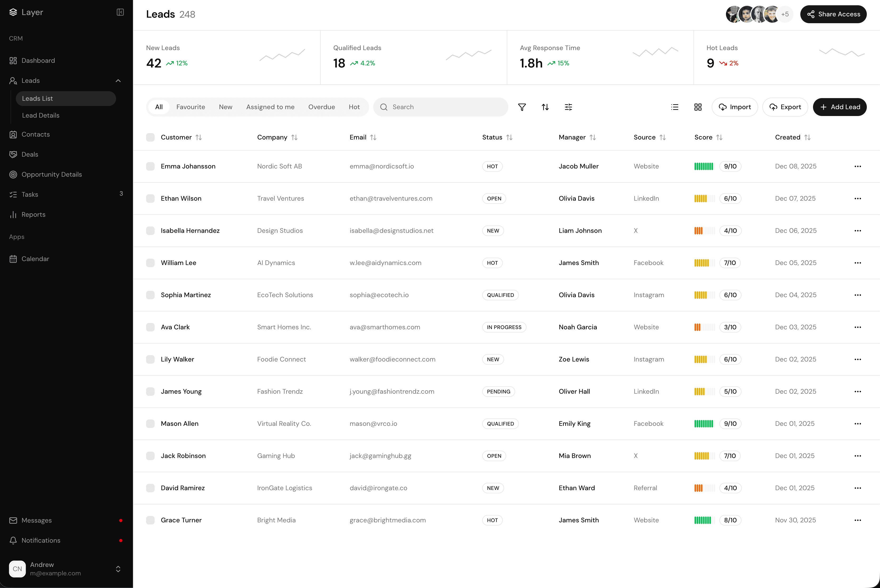Check the Ethan Wilson row checkbox

click(150, 199)
